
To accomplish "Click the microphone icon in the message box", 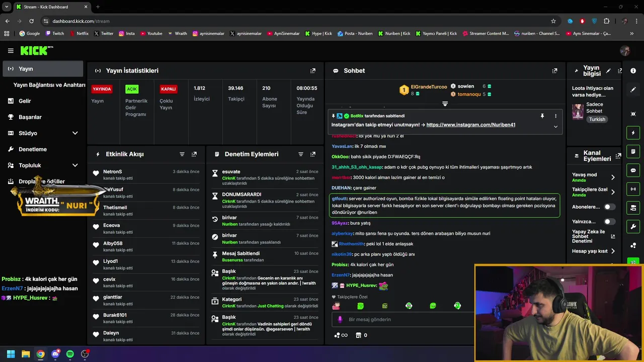I will 340,319.
